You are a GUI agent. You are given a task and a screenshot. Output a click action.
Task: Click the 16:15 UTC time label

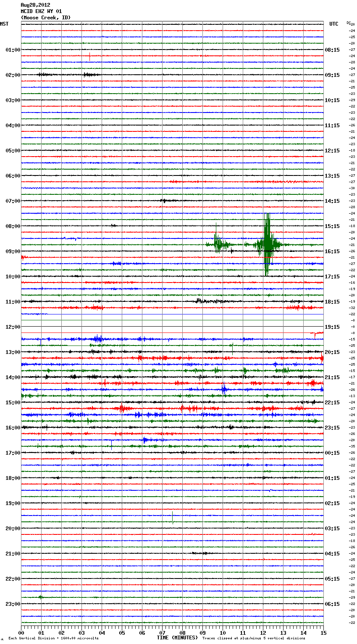(x=332, y=251)
